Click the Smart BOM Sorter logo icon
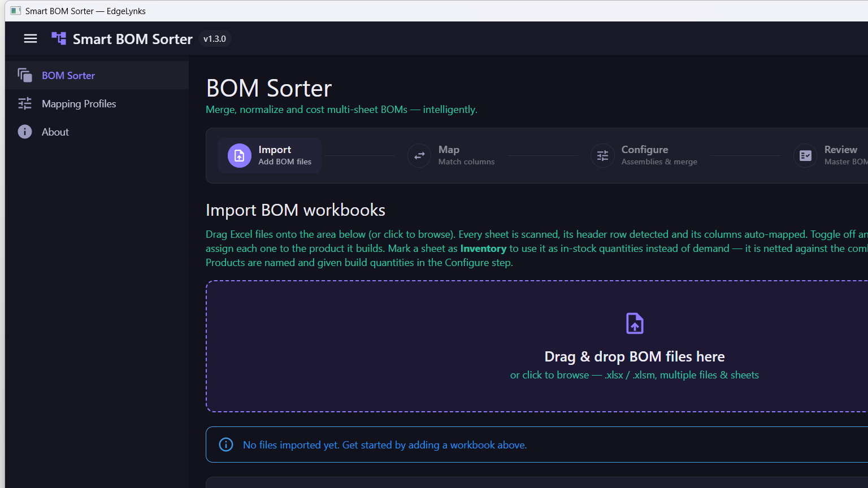This screenshot has width=868, height=488. point(59,38)
